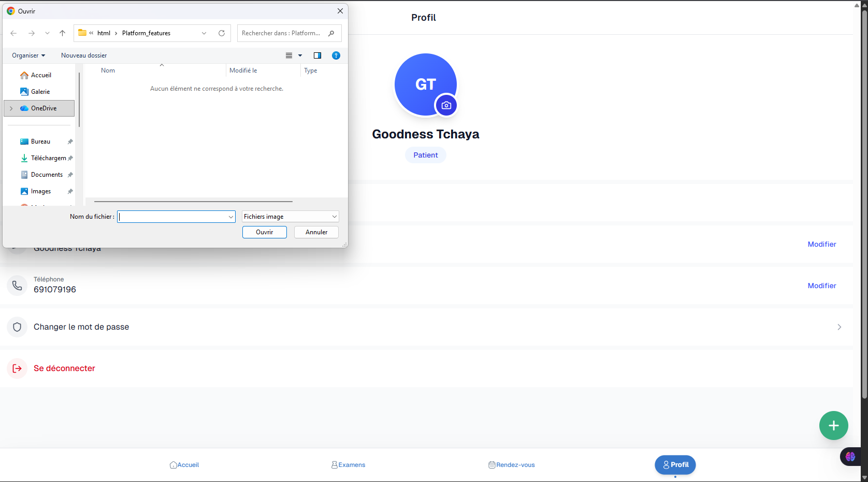868x482 pixels.
Task: Click the purple brain extension icon
Action: [x=850, y=457]
